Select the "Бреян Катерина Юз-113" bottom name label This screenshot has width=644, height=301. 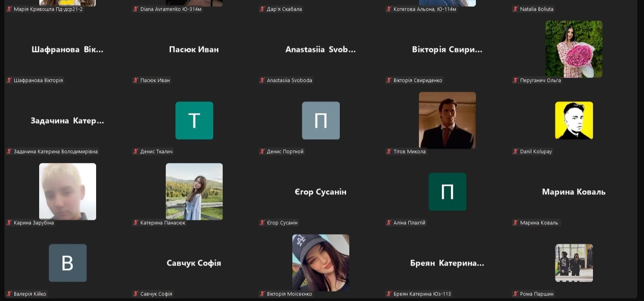pyautogui.click(x=422, y=294)
